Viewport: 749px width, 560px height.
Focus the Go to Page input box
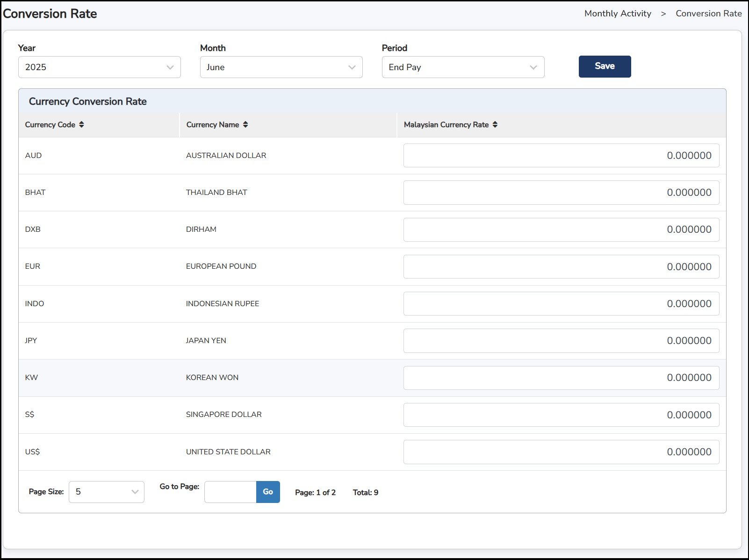coord(230,492)
